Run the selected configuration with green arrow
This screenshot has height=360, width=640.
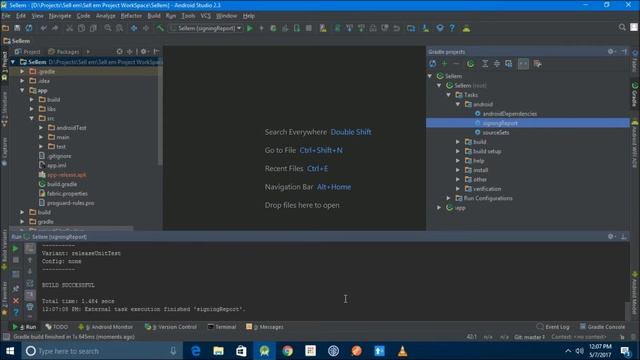pos(250,28)
